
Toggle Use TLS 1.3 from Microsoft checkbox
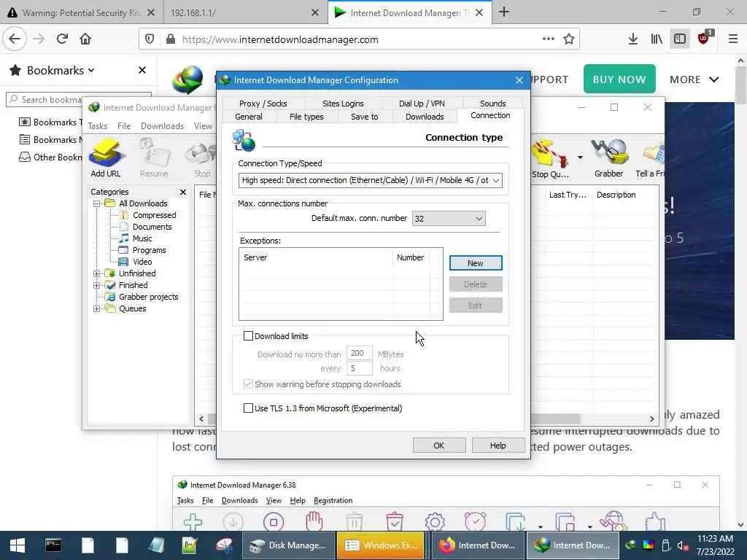[248, 408]
